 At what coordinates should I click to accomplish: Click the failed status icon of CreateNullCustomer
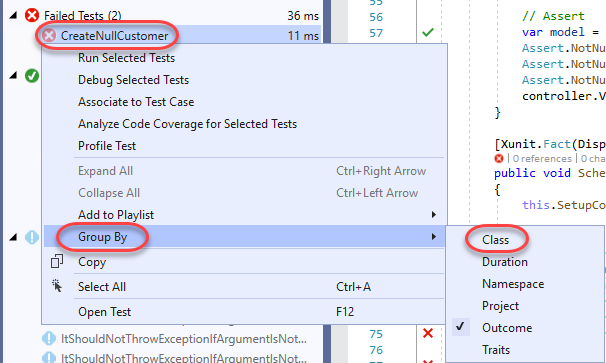(x=49, y=36)
